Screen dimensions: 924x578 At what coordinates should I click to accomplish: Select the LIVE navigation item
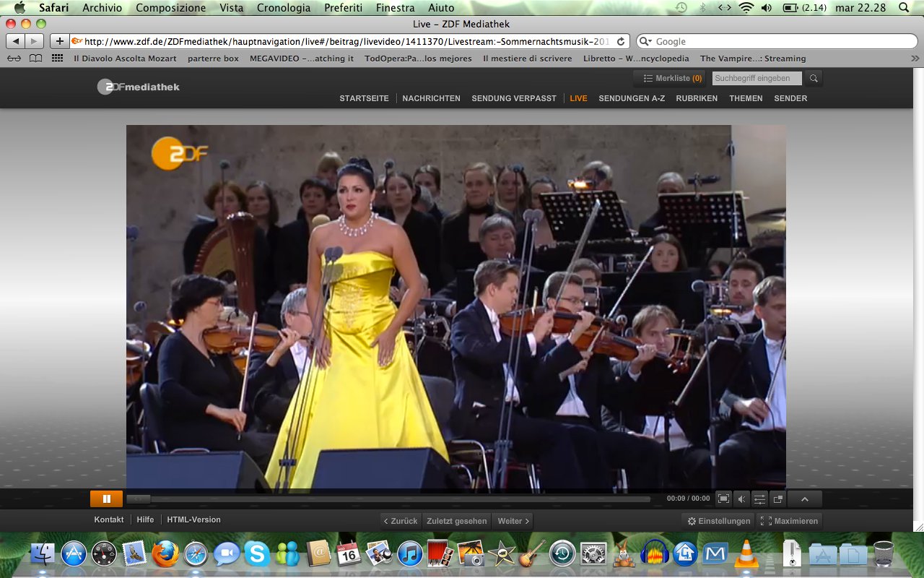pos(578,98)
